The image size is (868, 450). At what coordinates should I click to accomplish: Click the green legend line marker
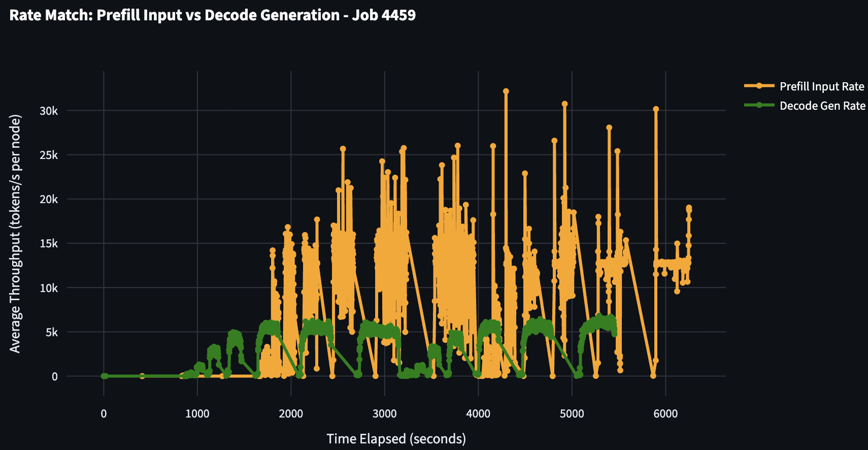click(x=759, y=105)
